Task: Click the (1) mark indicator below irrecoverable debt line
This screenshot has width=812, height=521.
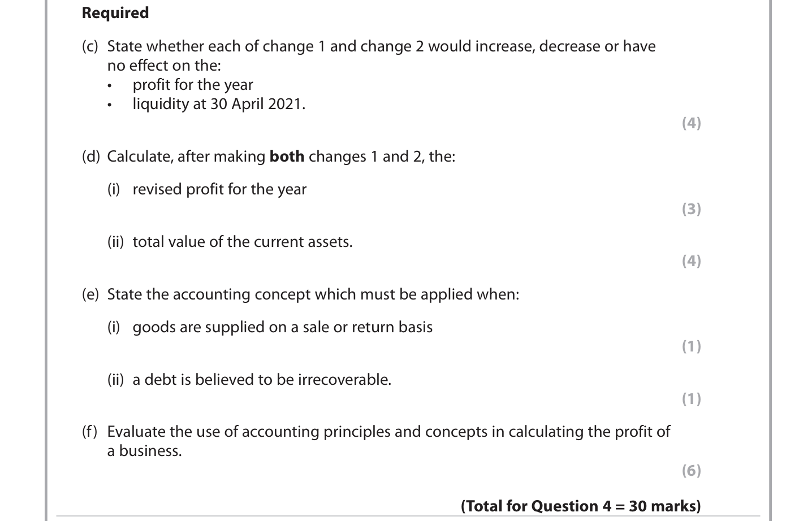Action: (x=691, y=399)
